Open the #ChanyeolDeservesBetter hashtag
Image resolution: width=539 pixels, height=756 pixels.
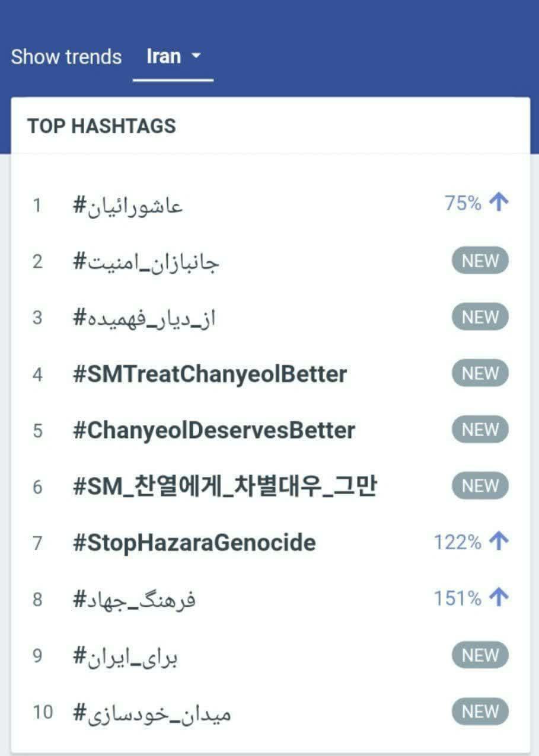[x=213, y=430]
